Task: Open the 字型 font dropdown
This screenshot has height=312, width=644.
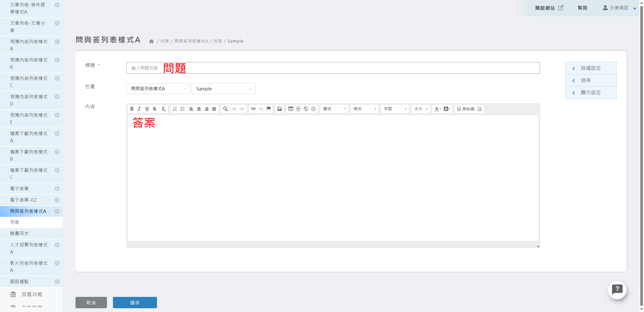Action: [395, 109]
